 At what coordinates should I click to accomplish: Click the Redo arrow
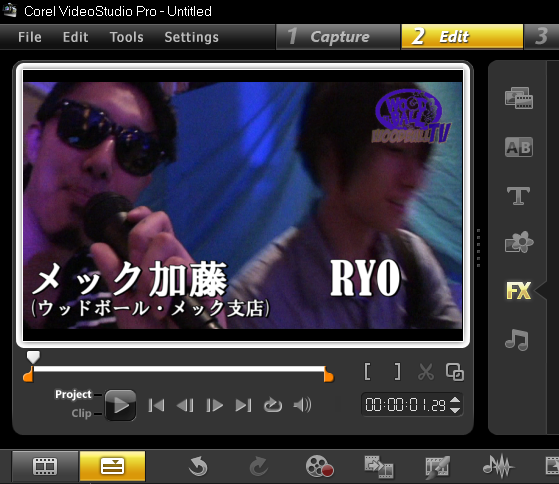click(258, 466)
